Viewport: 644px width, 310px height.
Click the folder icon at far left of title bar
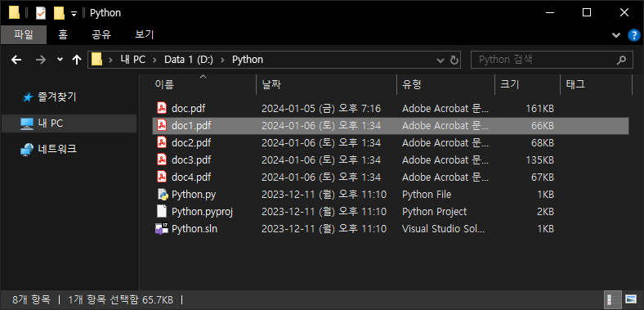coord(14,13)
